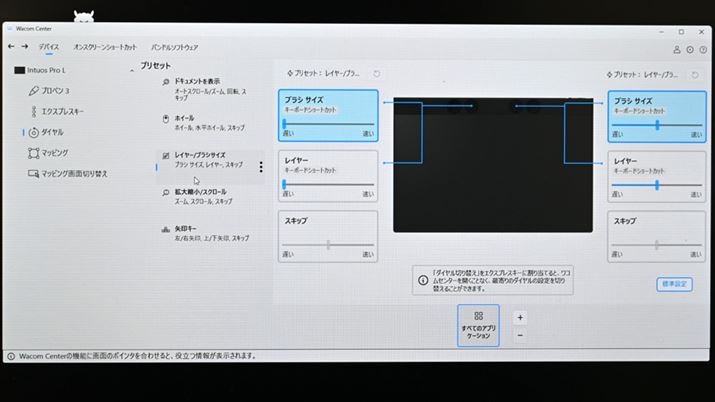Switch to the オンスクリーンショートカット tab
The image size is (715, 402).
[105, 47]
